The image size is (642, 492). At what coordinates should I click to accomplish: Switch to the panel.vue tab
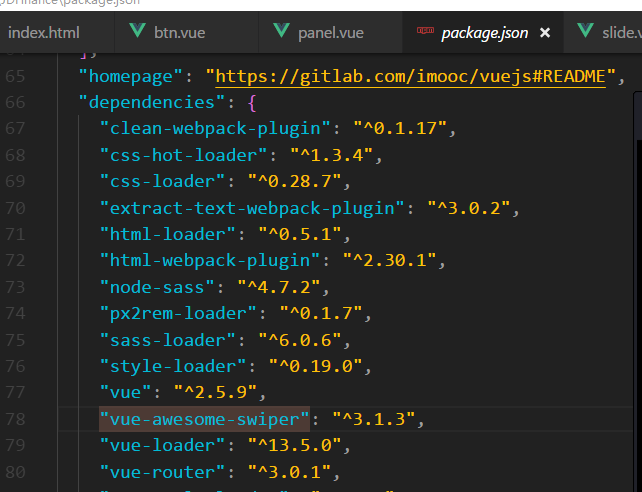coord(330,33)
